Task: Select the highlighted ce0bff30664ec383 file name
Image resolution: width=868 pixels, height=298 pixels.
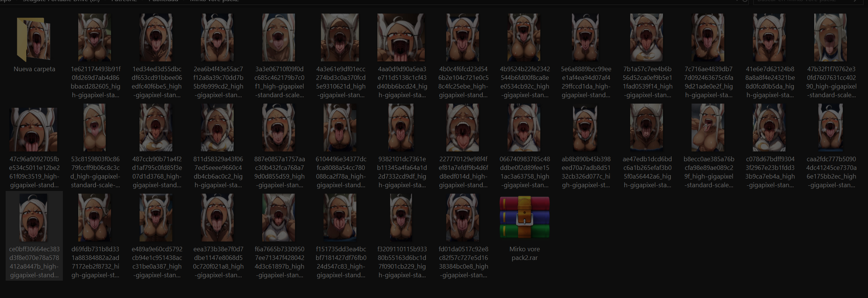Action: (x=34, y=262)
